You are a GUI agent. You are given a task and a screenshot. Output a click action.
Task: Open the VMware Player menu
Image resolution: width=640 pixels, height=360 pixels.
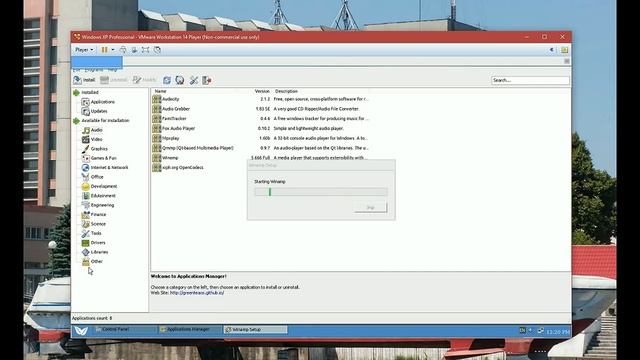84,50
